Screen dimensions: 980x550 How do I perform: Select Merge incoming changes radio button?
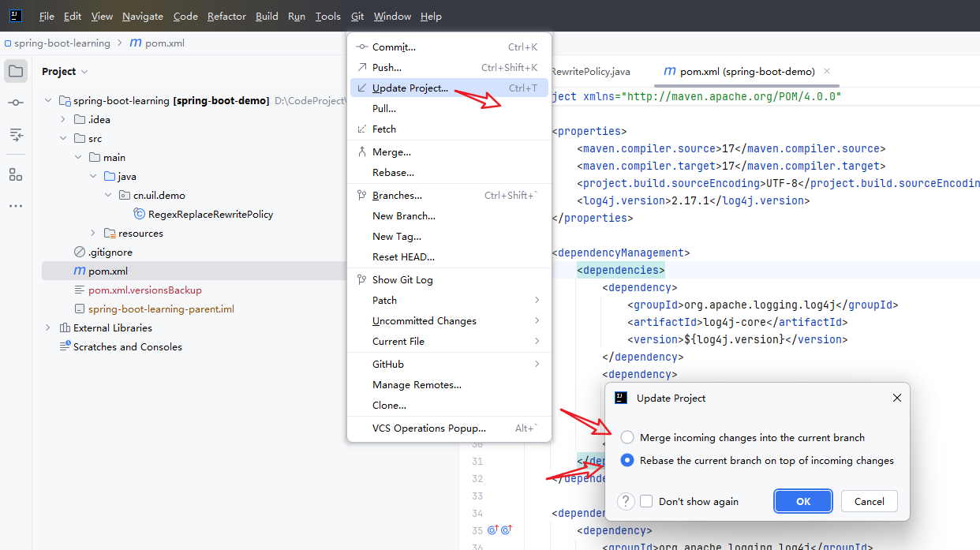pos(627,437)
